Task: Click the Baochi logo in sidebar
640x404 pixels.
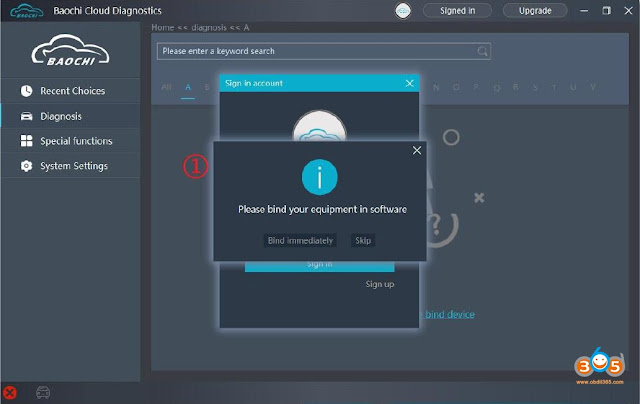Action: tap(70, 50)
